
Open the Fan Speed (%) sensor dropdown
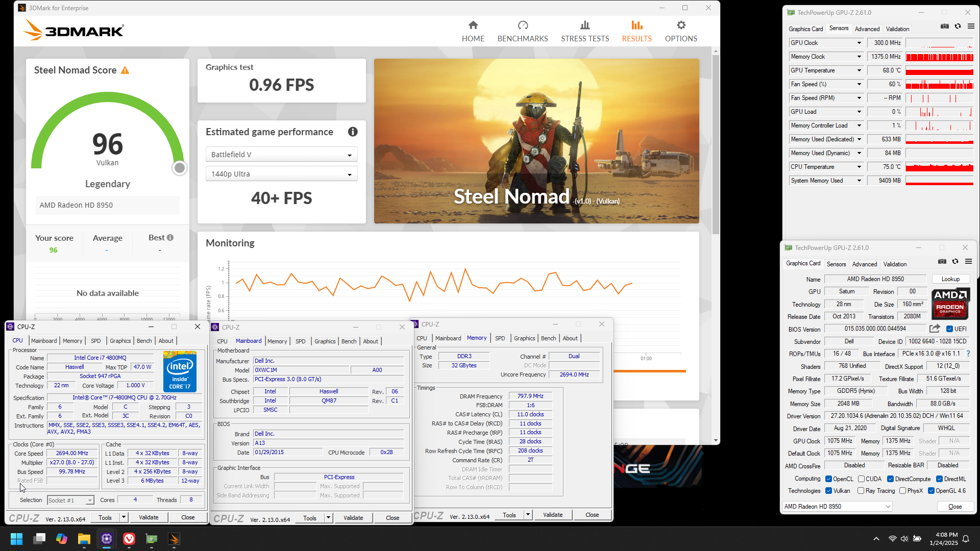pos(859,84)
